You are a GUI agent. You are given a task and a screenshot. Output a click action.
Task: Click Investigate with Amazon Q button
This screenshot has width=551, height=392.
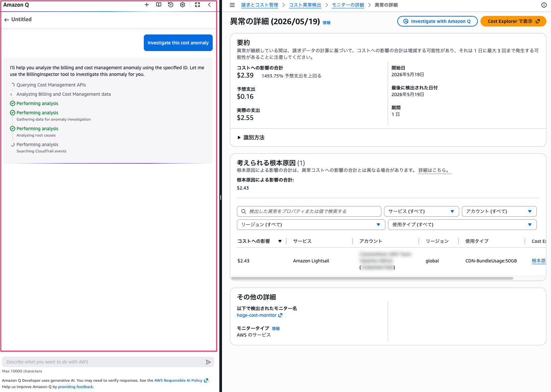coord(437,21)
